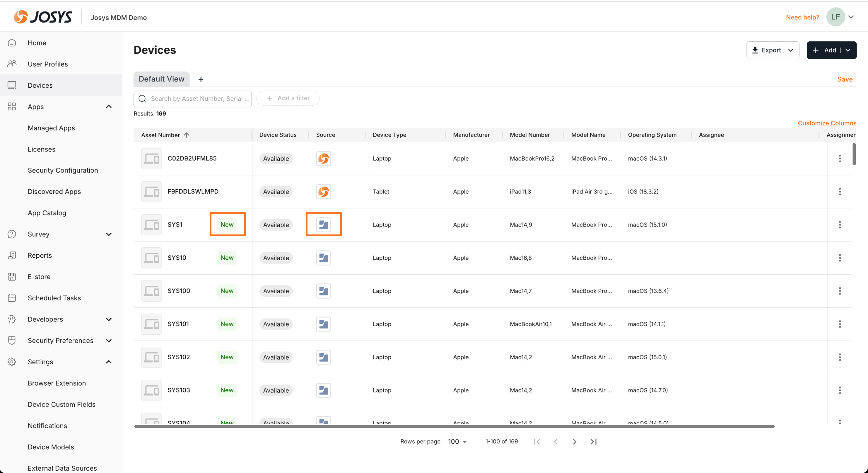This screenshot has height=473, width=868.
Task: Open the Rows per page dropdown
Action: tap(457, 442)
